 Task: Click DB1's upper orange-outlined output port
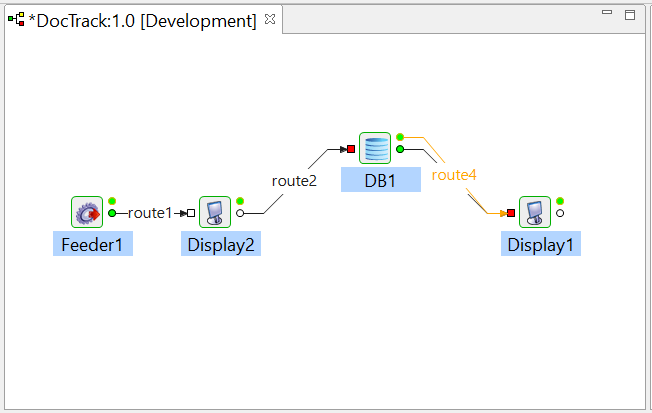400,137
